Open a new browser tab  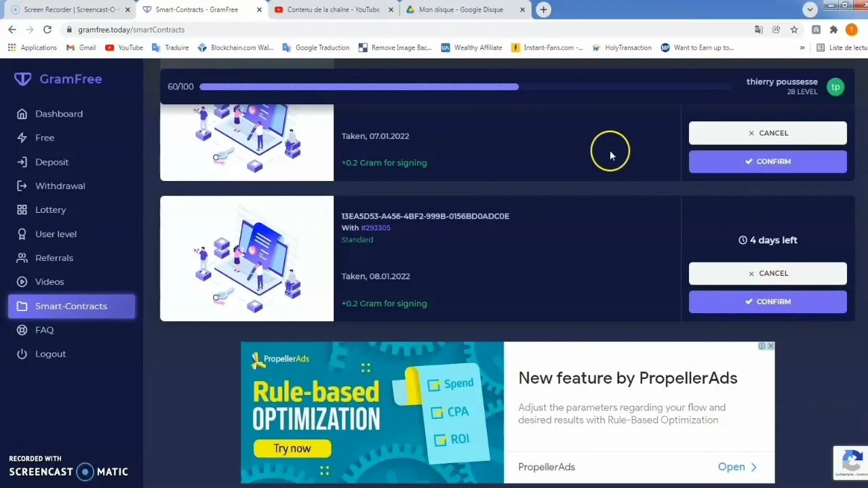click(543, 9)
